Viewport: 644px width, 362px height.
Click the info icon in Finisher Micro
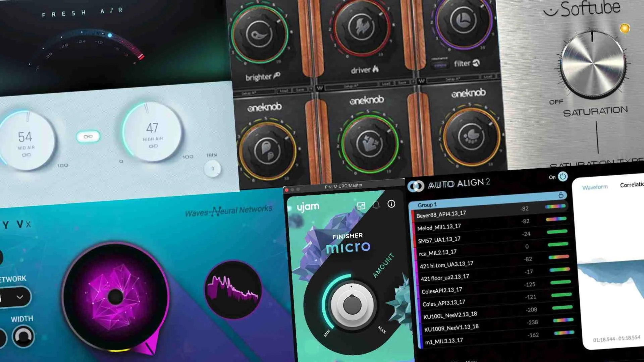391,204
